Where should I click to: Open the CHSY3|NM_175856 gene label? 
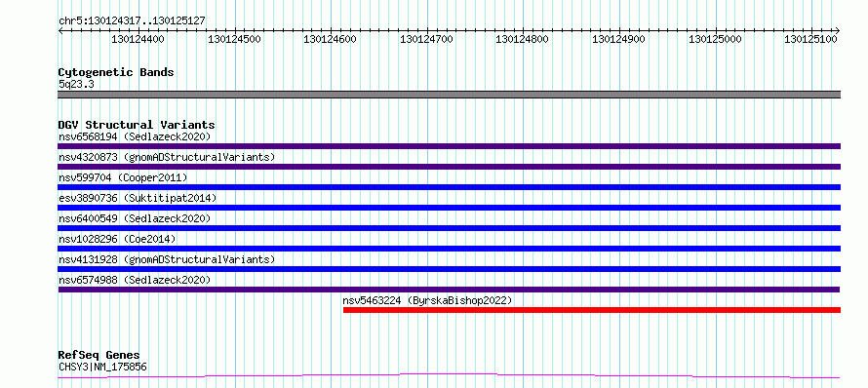pos(102,367)
